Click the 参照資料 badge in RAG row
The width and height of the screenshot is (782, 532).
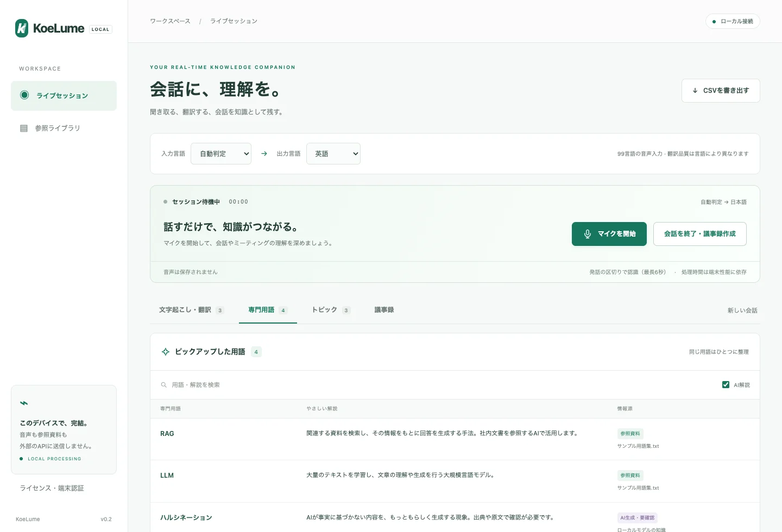630,434
